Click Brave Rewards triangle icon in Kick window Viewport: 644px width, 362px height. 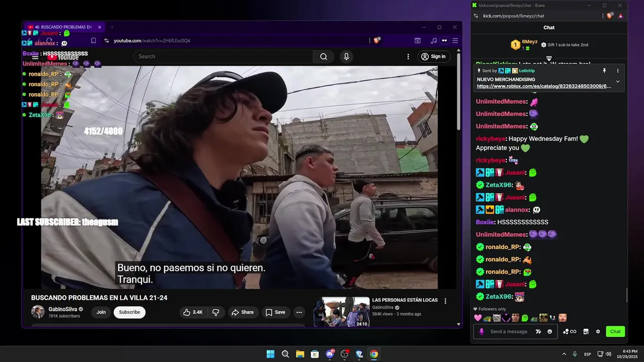point(620,16)
